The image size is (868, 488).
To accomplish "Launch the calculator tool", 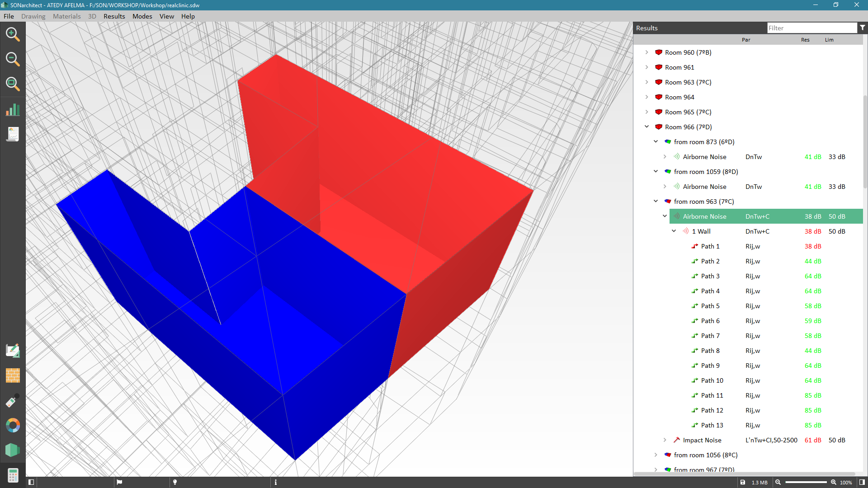I will tap(13, 474).
